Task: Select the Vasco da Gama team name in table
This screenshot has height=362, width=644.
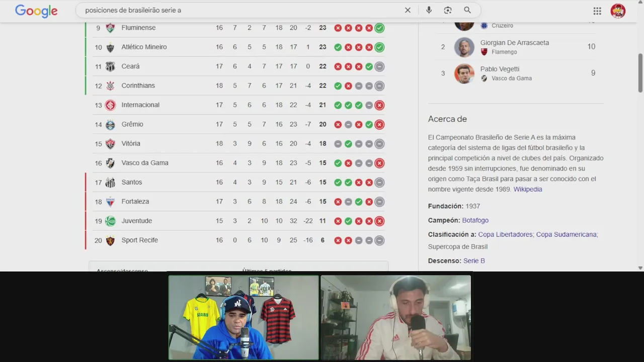Action: [145, 163]
